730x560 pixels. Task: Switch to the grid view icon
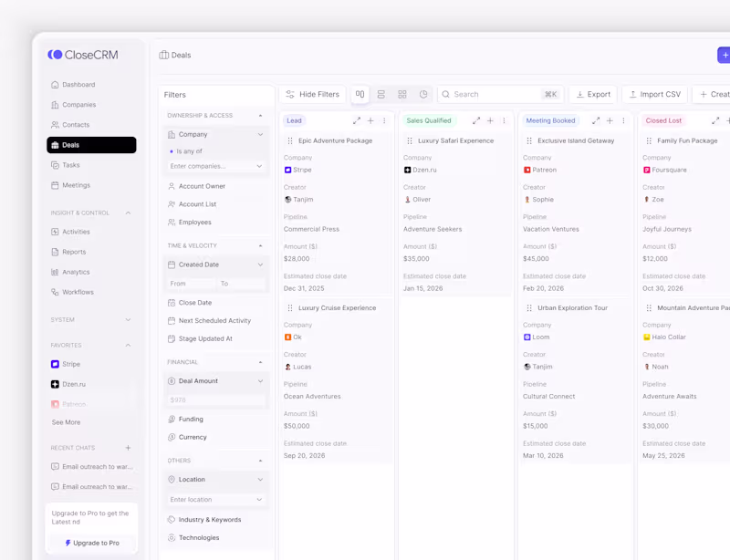pyautogui.click(x=402, y=95)
